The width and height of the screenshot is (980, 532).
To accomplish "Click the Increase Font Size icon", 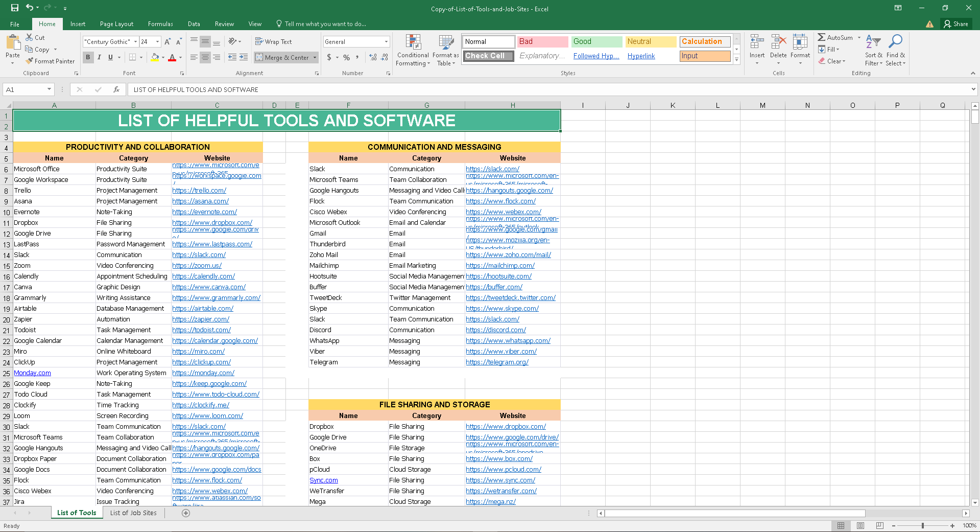I will (x=168, y=42).
